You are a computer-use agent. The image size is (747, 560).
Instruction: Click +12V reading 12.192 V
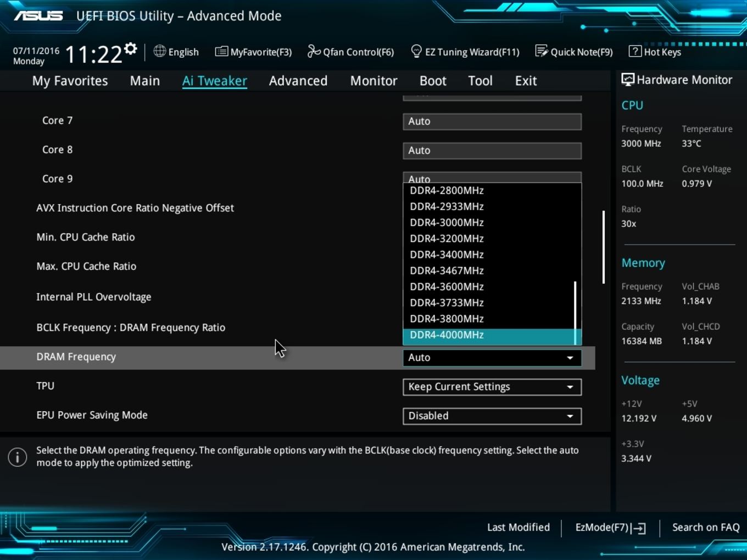click(x=639, y=418)
